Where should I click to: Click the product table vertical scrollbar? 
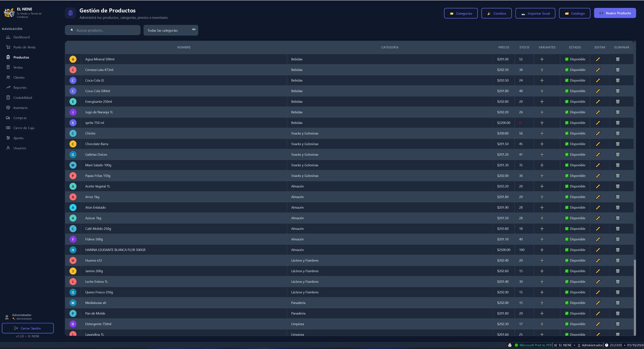point(635,297)
